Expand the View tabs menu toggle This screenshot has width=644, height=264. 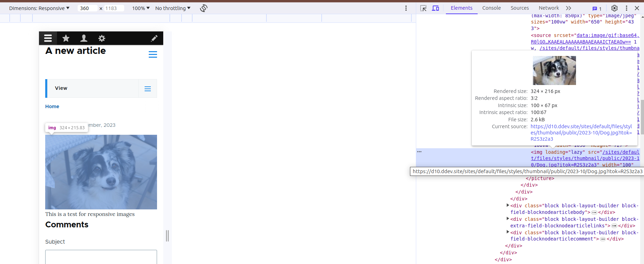pyautogui.click(x=148, y=89)
